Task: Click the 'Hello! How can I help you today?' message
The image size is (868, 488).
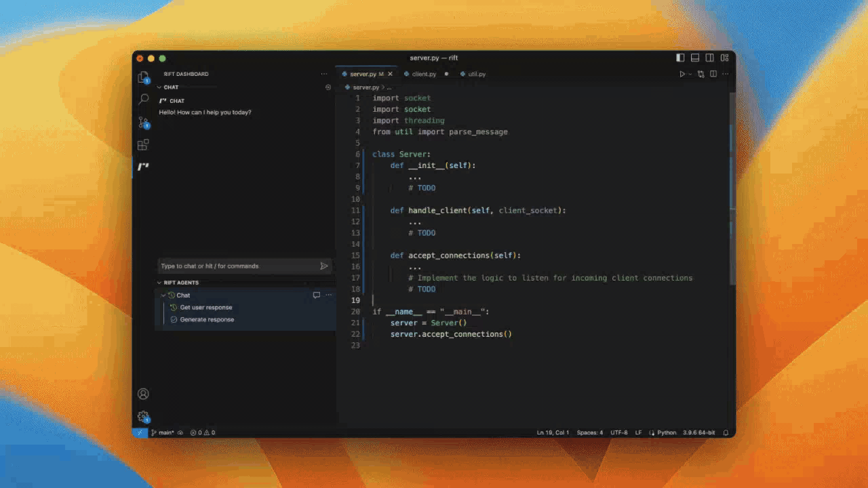Action: click(x=205, y=113)
